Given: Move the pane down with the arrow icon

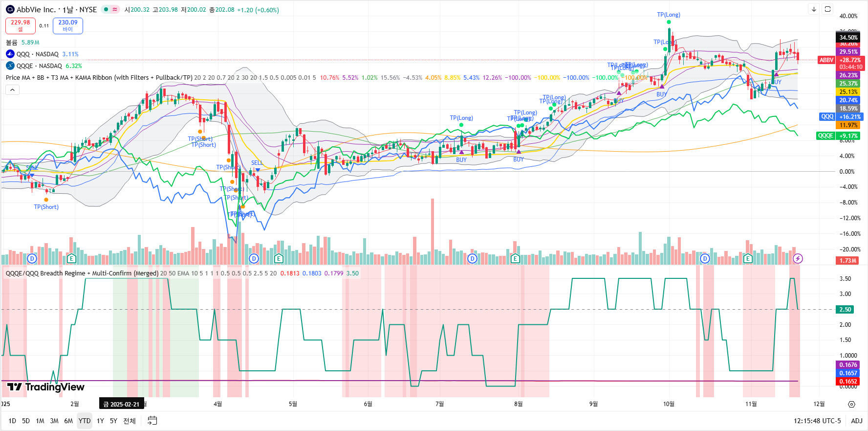Looking at the screenshot, I should 814,9.
